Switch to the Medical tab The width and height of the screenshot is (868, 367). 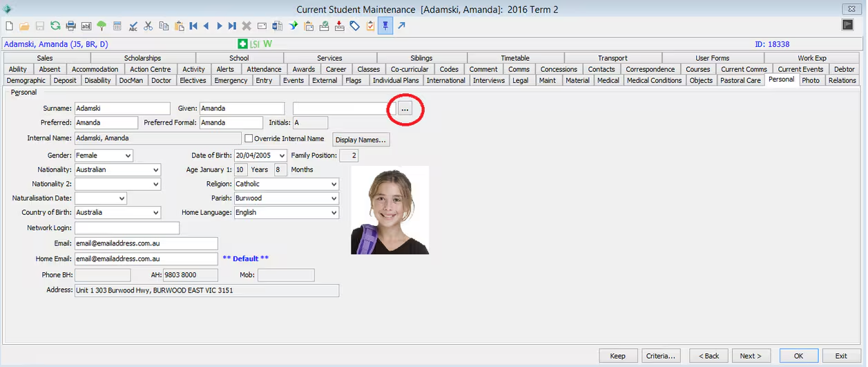[608, 80]
